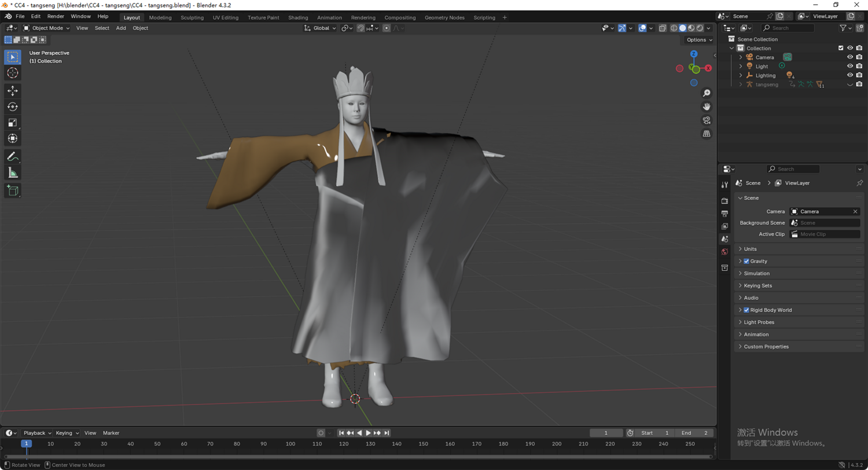Viewport: 868px width, 470px height.
Task: Click the Marker menu in timeline
Action: (111, 433)
